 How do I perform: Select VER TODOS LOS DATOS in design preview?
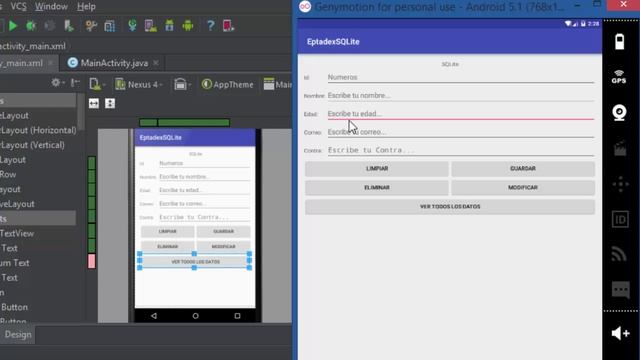195,262
